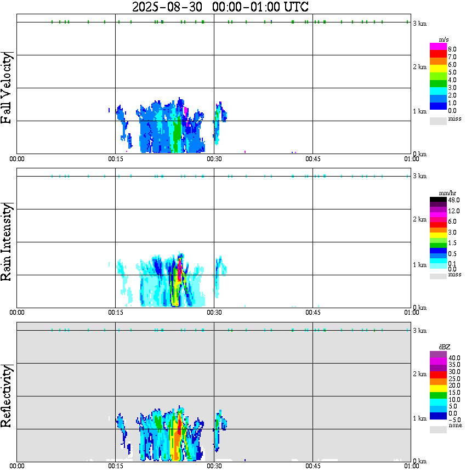Screen dimensions: 466x476
Task: Click the 2 km label on Rain Intensity panel
Action: pyautogui.click(x=419, y=219)
